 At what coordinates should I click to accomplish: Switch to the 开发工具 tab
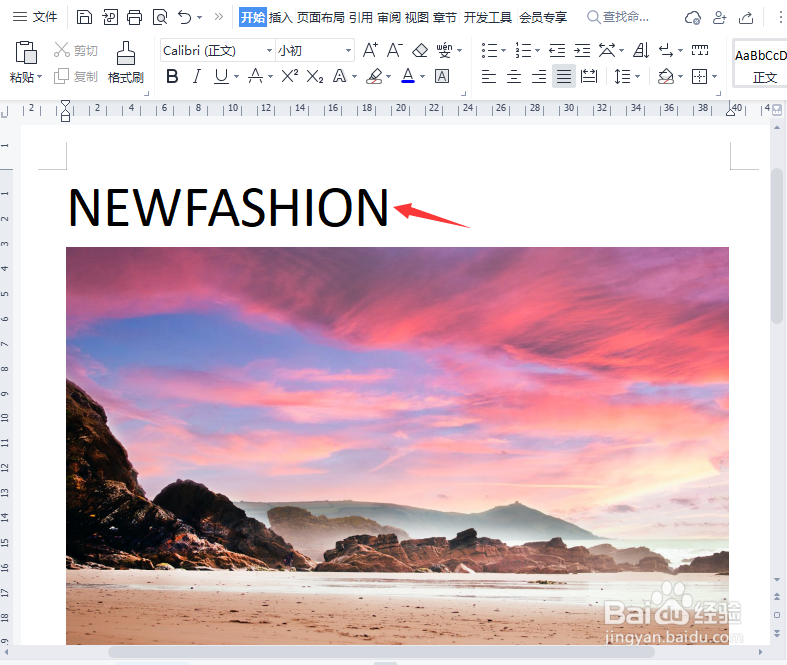point(487,18)
